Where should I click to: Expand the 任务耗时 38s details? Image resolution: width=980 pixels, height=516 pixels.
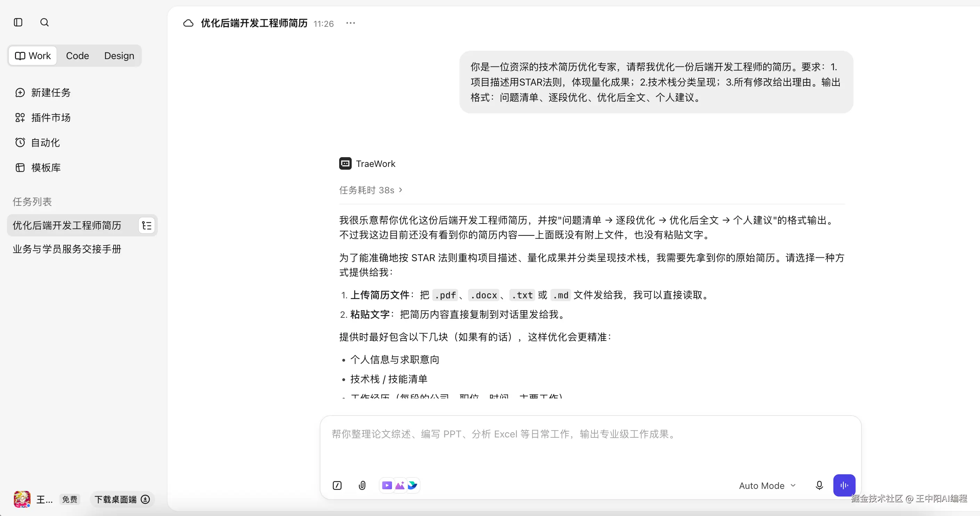click(x=370, y=190)
